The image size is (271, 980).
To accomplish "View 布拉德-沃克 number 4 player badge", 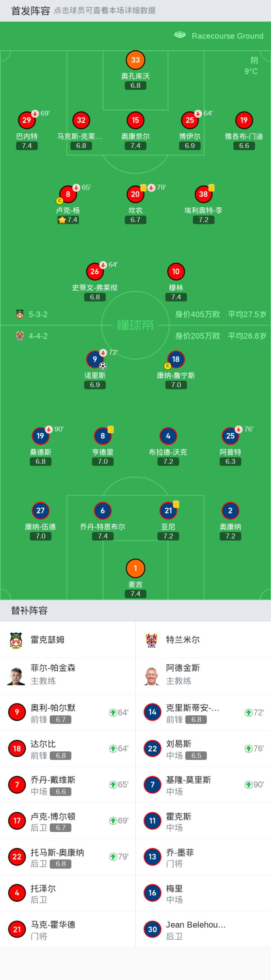I will click(168, 436).
